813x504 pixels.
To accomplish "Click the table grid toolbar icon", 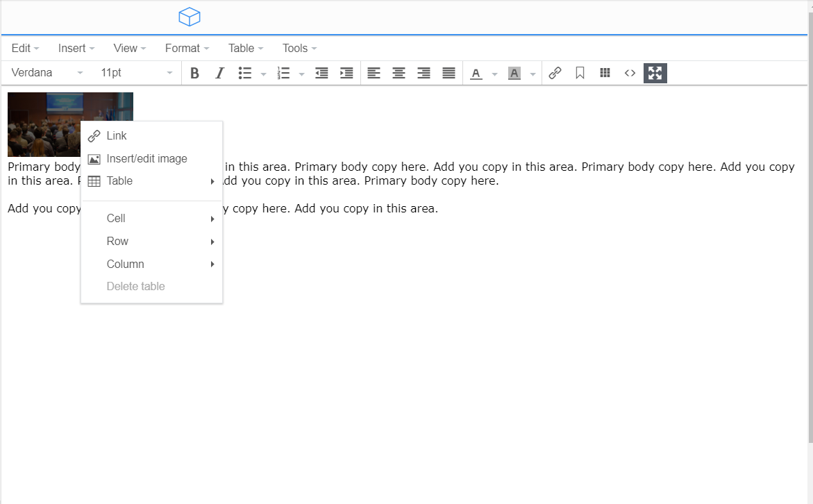I will click(605, 73).
